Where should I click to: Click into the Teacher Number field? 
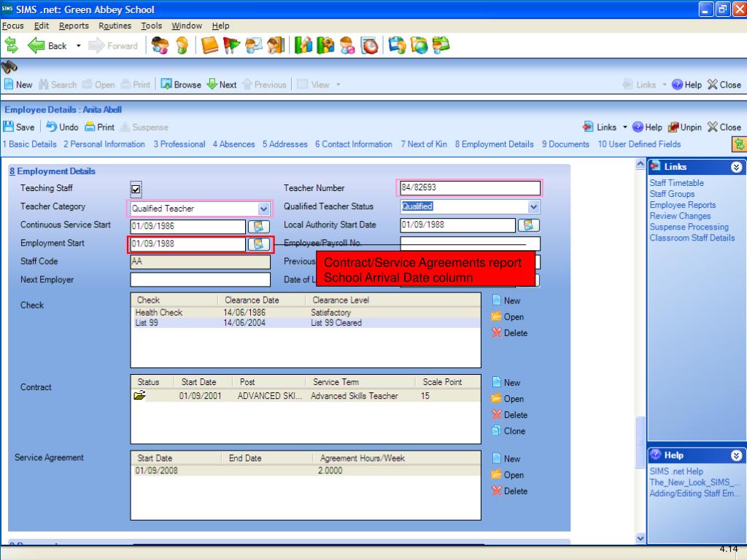coord(470,188)
